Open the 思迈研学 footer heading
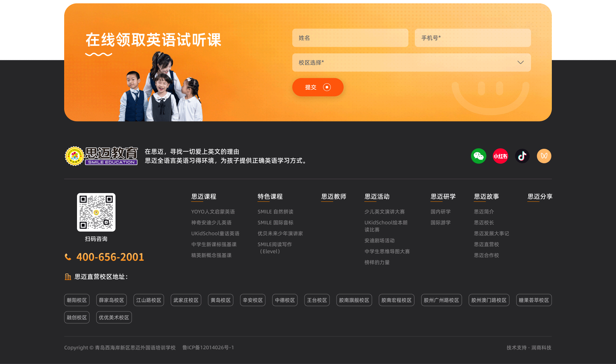 coord(443,197)
